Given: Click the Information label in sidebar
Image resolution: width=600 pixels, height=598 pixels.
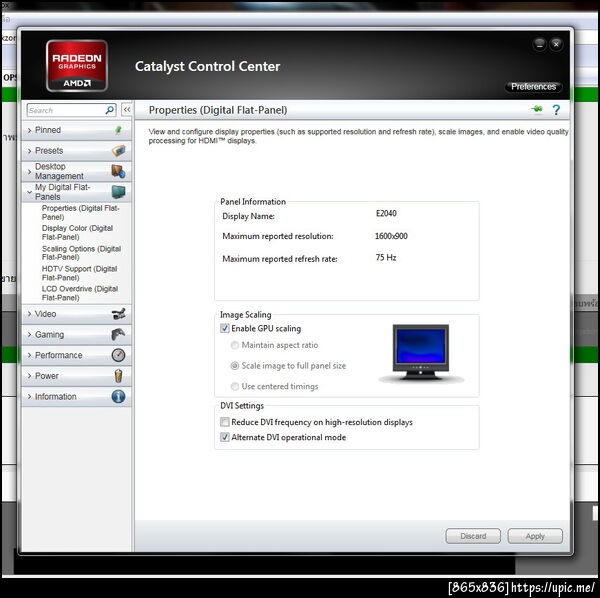Looking at the screenshot, I should coord(55,396).
